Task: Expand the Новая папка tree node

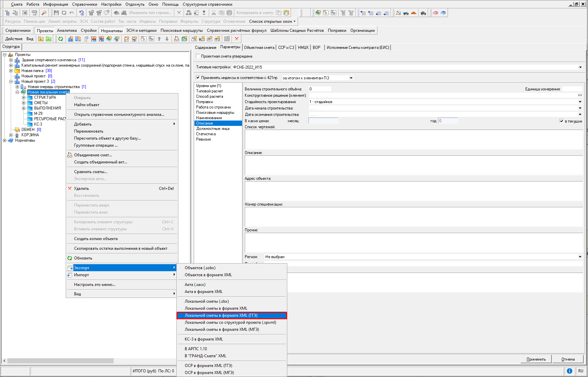Action: click(x=11, y=71)
